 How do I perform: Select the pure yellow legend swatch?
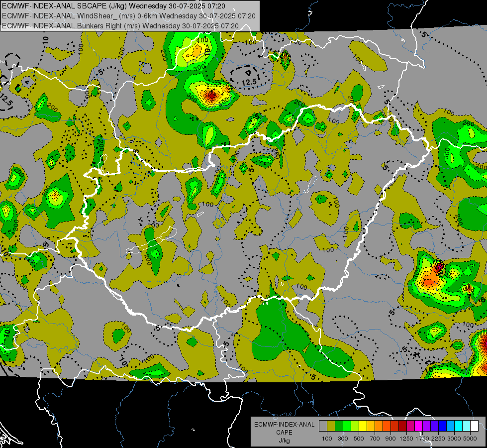pos(363,426)
